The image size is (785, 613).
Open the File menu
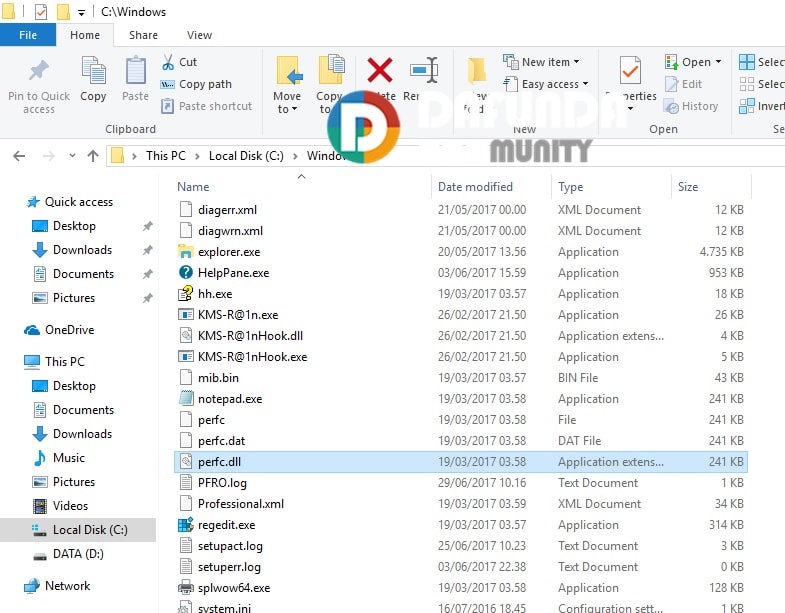tap(28, 35)
